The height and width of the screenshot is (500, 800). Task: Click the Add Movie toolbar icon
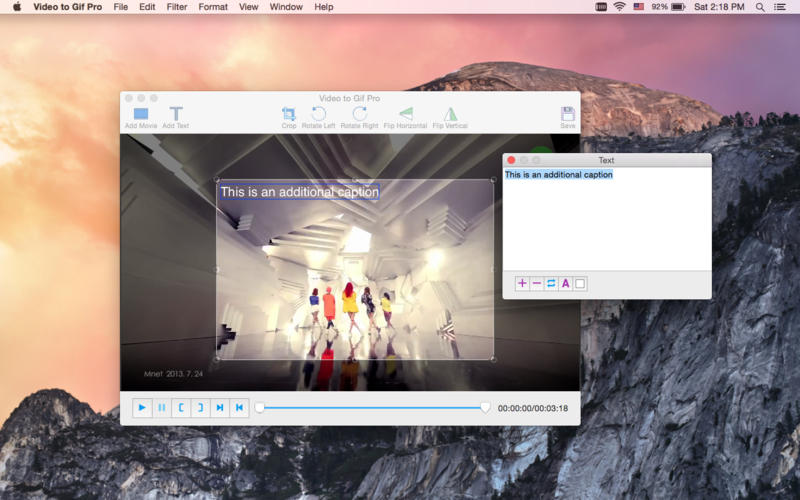point(141,117)
